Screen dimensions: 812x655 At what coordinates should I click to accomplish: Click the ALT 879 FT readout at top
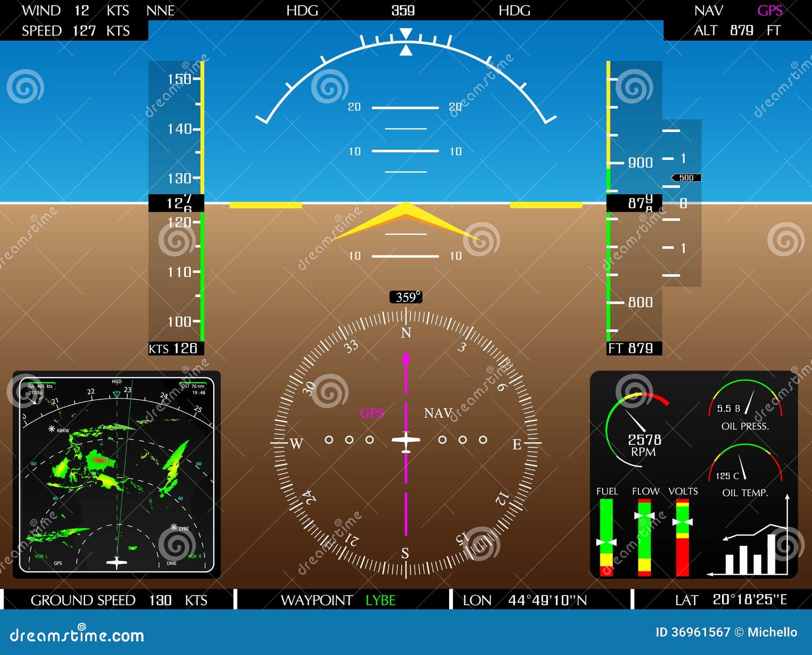tap(737, 30)
